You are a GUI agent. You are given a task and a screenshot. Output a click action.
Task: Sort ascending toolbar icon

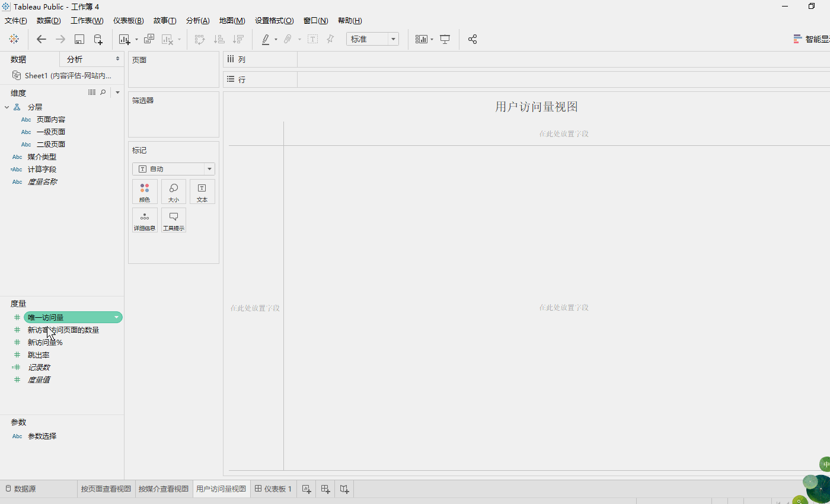pyautogui.click(x=219, y=39)
